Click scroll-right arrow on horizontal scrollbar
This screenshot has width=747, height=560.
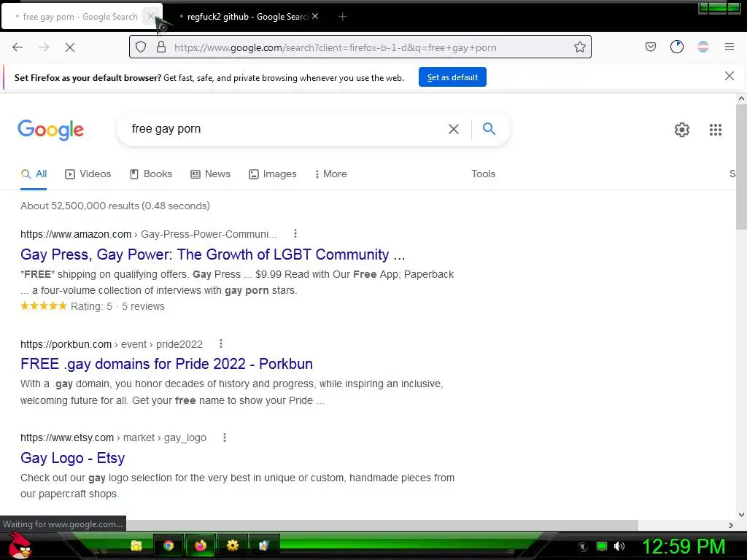pos(730,525)
